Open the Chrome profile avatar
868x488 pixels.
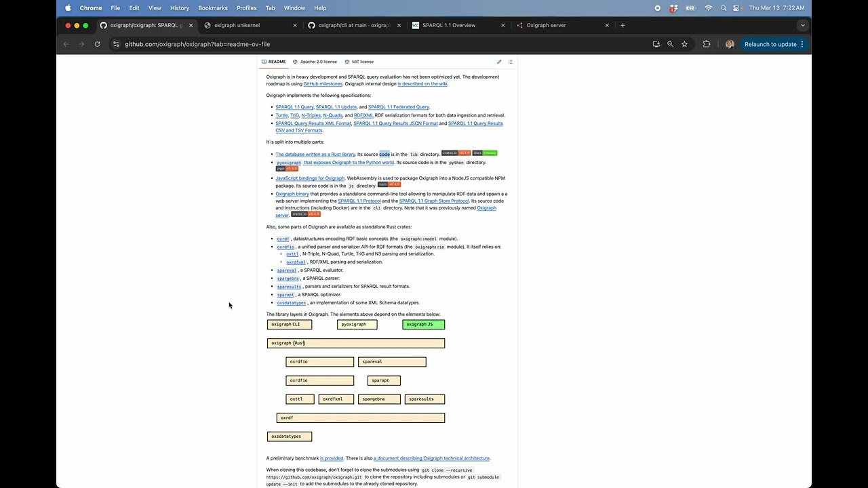point(730,44)
